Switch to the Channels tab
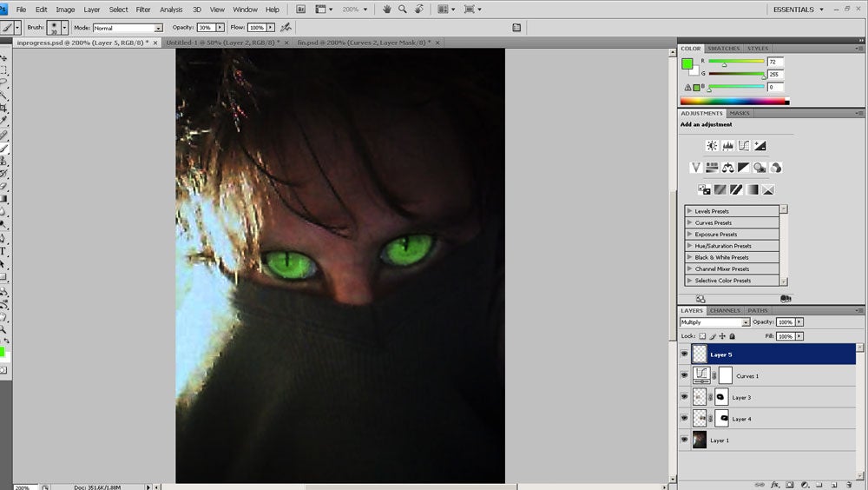Screen dimensions: 868x490 pyautogui.click(x=725, y=310)
